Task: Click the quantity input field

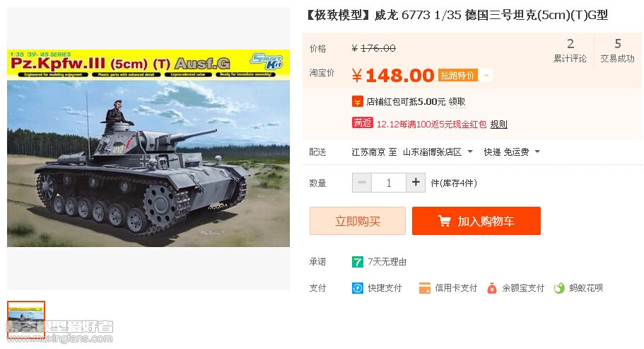Action: pos(389,183)
